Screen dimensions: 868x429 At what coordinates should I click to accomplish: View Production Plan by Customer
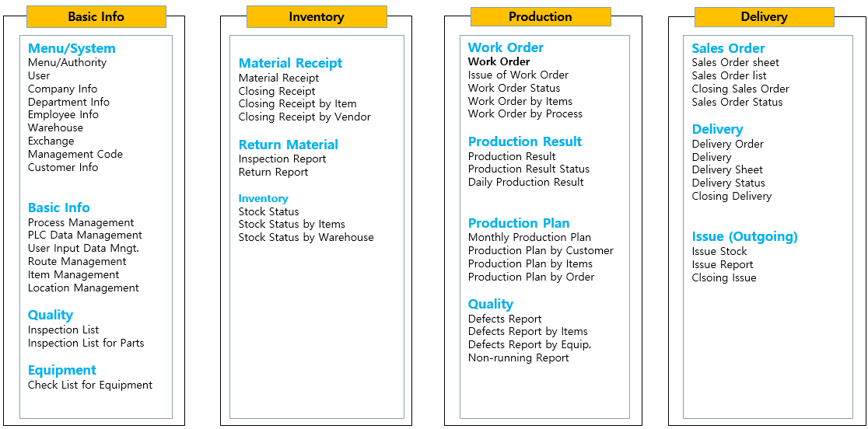[x=541, y=250]
